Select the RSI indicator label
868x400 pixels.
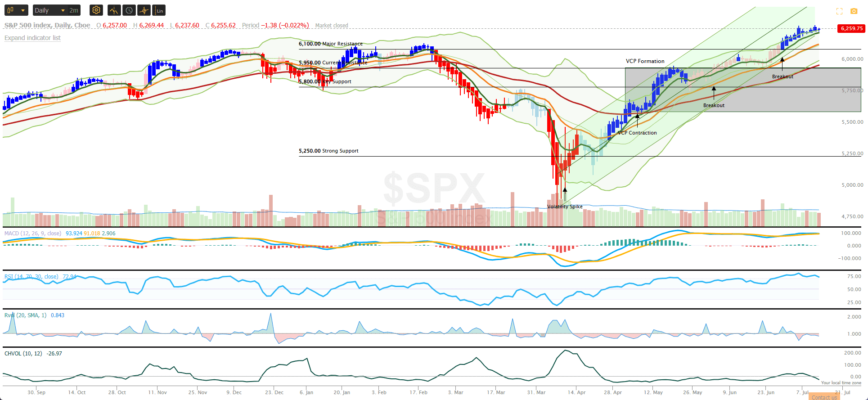click(x=31, y=276)
